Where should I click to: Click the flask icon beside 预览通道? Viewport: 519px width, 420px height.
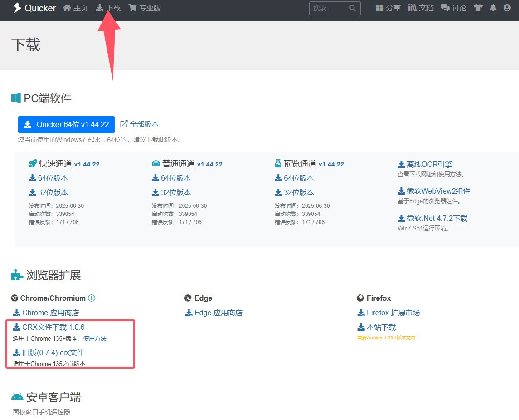pyautogui.click(x=278, y=163)
